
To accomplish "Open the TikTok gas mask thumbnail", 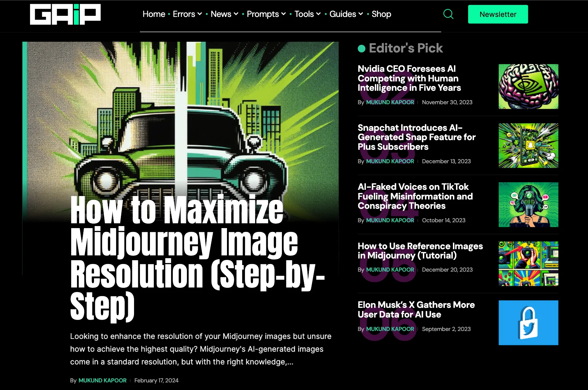I will point(528,205).
